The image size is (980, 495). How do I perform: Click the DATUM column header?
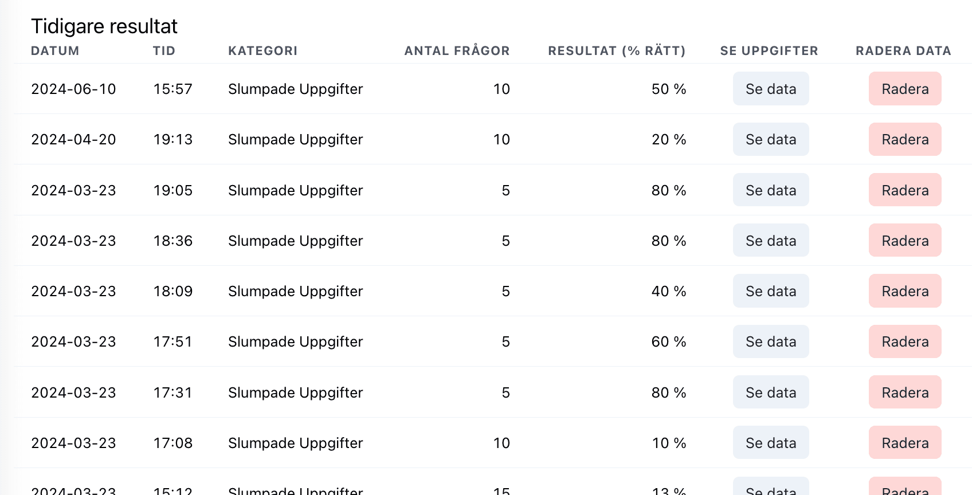pos(55,51)
